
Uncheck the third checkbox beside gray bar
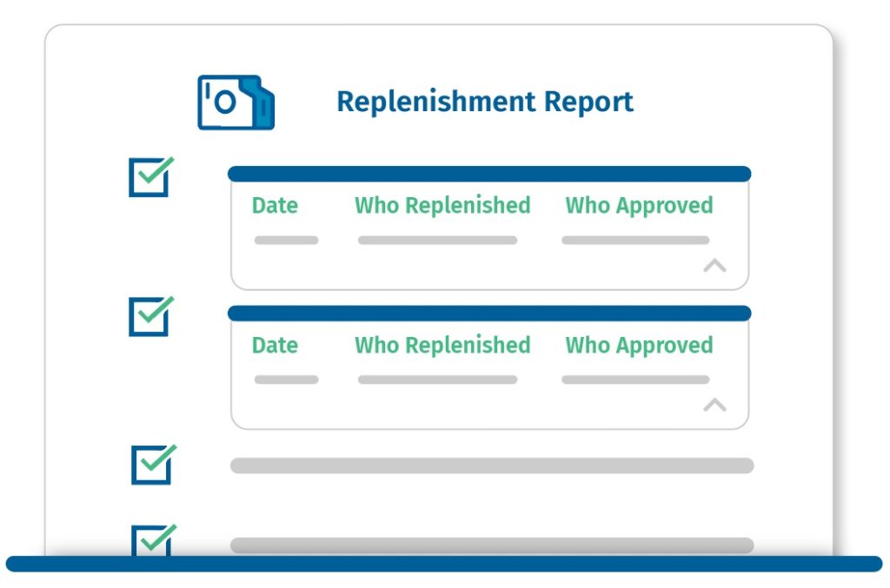[153, 465]
